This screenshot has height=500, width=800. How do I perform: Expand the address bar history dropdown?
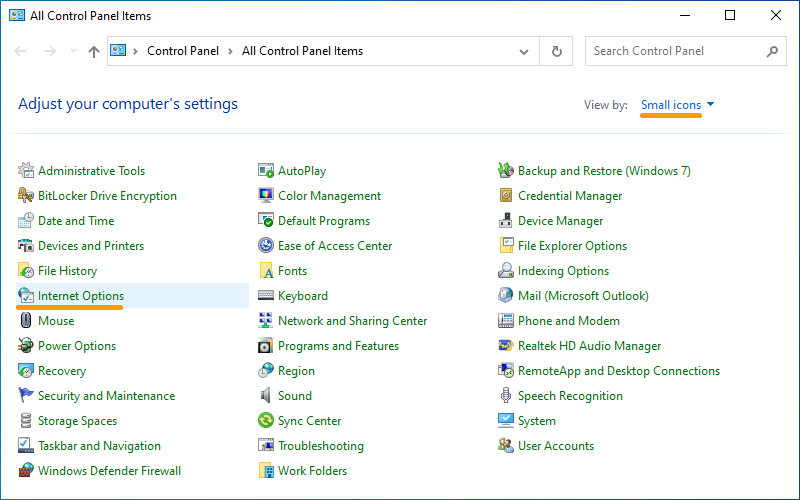click(x=525, y=51)
